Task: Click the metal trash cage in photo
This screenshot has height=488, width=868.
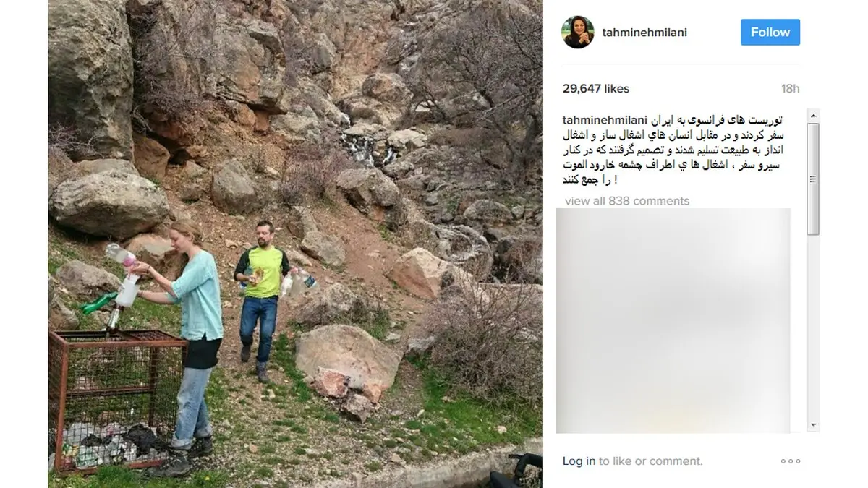Action: point(114,399)
